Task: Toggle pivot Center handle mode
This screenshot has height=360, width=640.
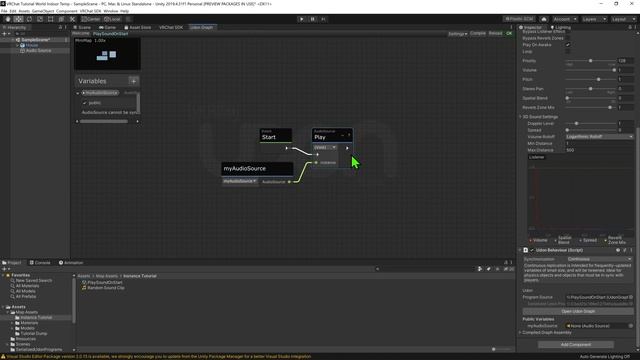Action: pos(91,19)
